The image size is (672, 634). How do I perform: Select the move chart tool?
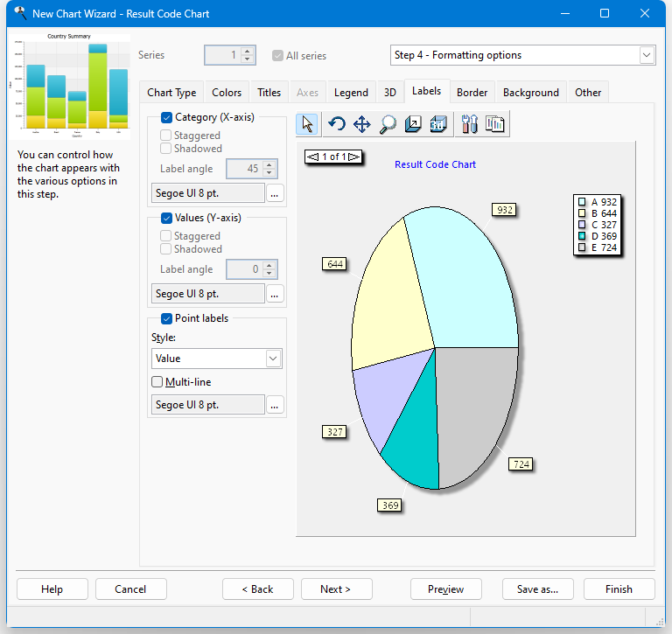(362, 124)
